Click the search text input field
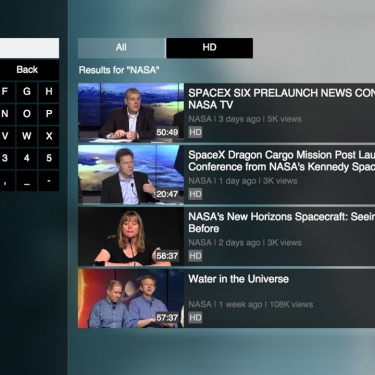The image size is (375, 375). tap(29, 48)
